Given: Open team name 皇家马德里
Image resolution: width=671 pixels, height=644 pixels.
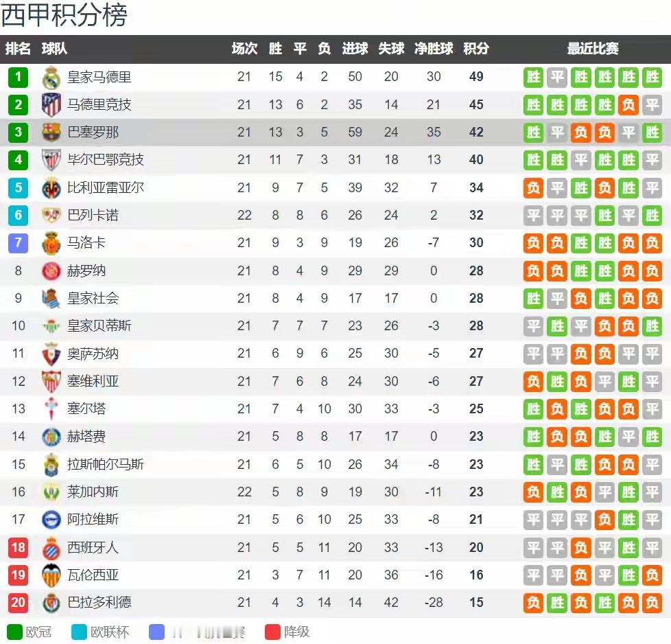Looking at the screenshot, I should coord(99,77).
